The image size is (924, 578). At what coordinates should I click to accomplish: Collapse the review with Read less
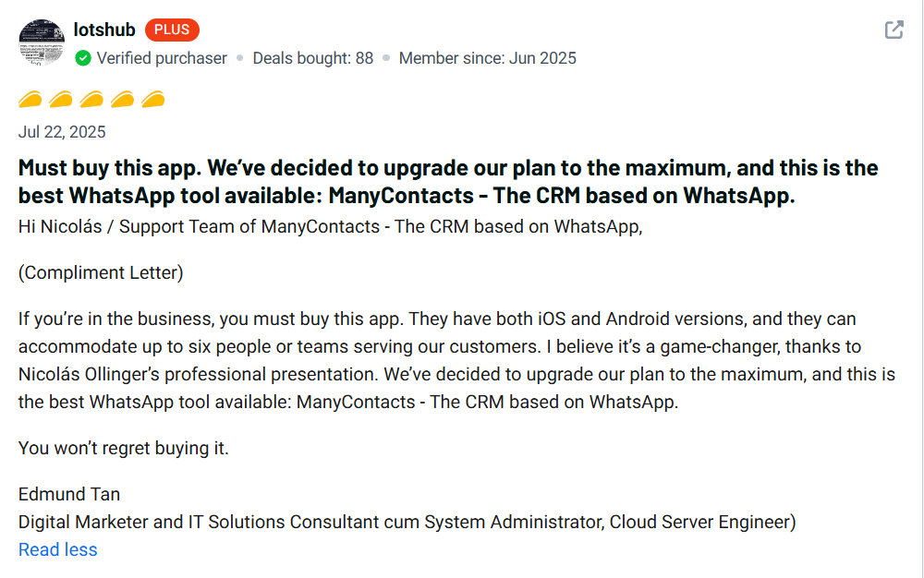pos(57,550)
